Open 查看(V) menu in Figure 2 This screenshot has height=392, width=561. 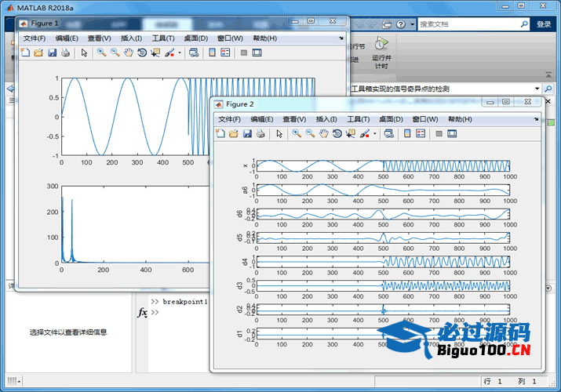(294, 119)
